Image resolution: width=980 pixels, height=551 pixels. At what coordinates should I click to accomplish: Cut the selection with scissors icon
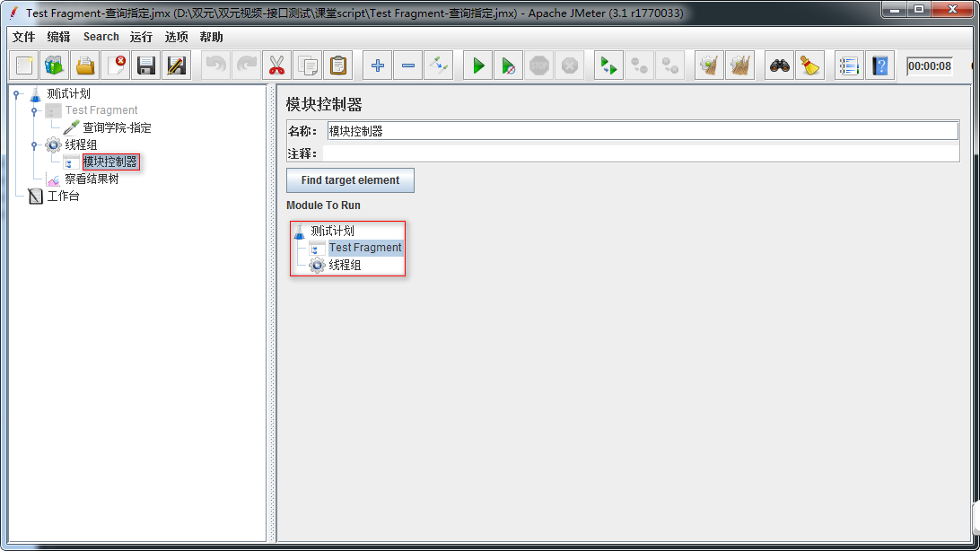[277, 66]
